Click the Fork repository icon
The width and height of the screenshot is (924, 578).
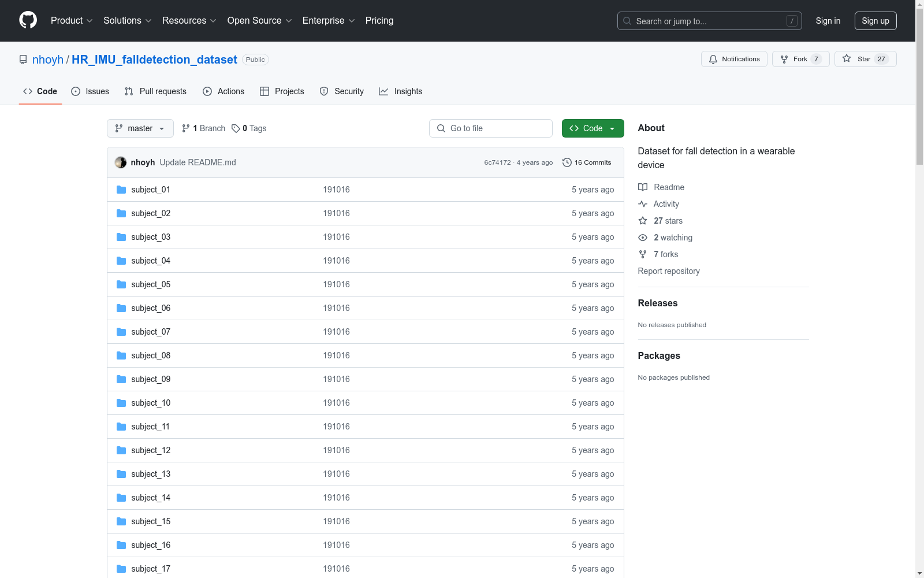click(784, 59)
